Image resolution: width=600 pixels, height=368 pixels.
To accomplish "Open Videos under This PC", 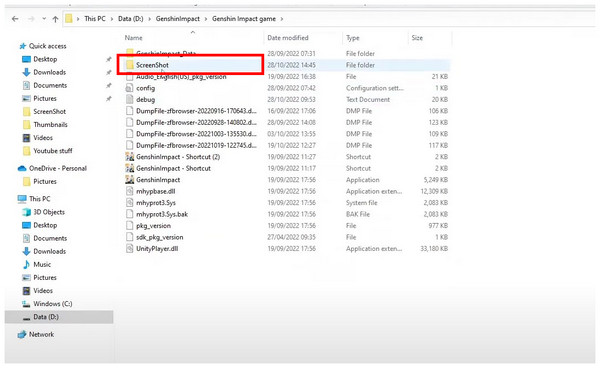I will click(38, 290).
